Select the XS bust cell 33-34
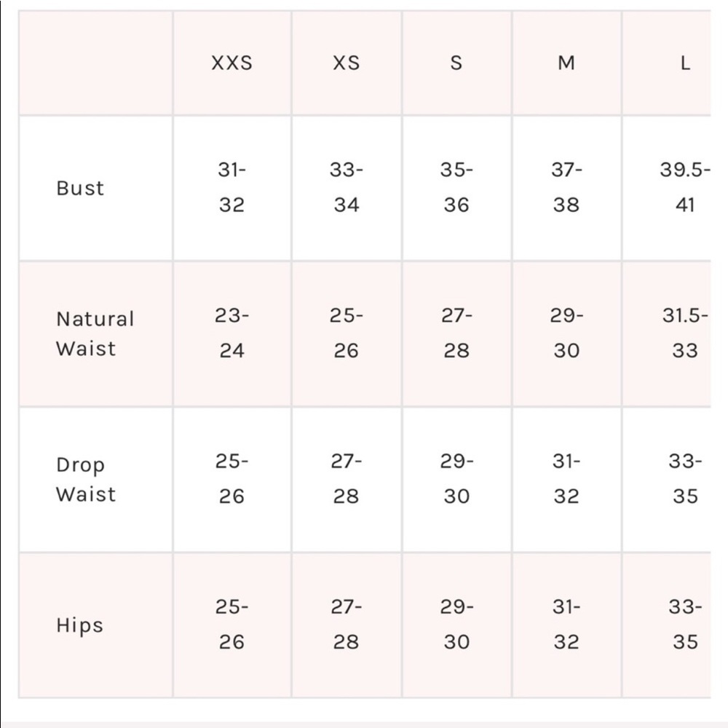Image resolution: width=728 pixels, height=728 pixels. (347, 188)
